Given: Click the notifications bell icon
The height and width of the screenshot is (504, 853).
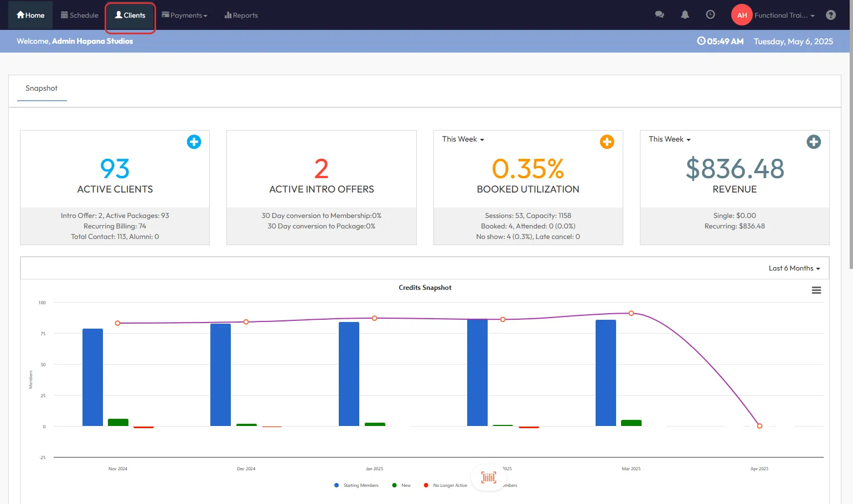Looking at the screenshot, I should click(x=685, y=15).
